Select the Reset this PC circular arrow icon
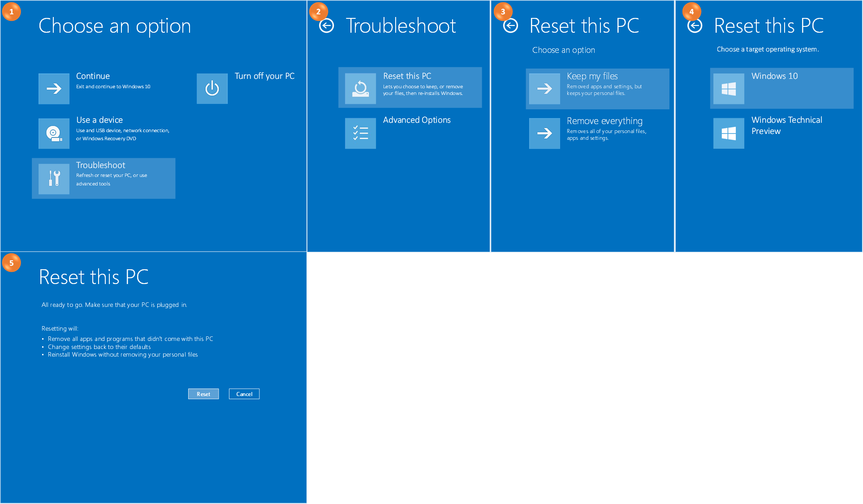 pos(360,87)
